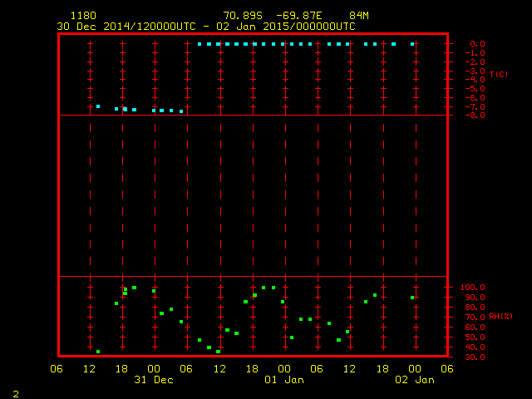
Task: Click the -8.0 temperature tick label
Action: click(475, 116)
